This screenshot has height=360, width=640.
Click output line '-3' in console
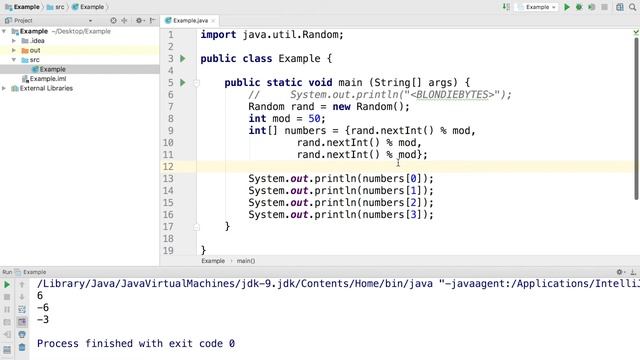[43, 320]
